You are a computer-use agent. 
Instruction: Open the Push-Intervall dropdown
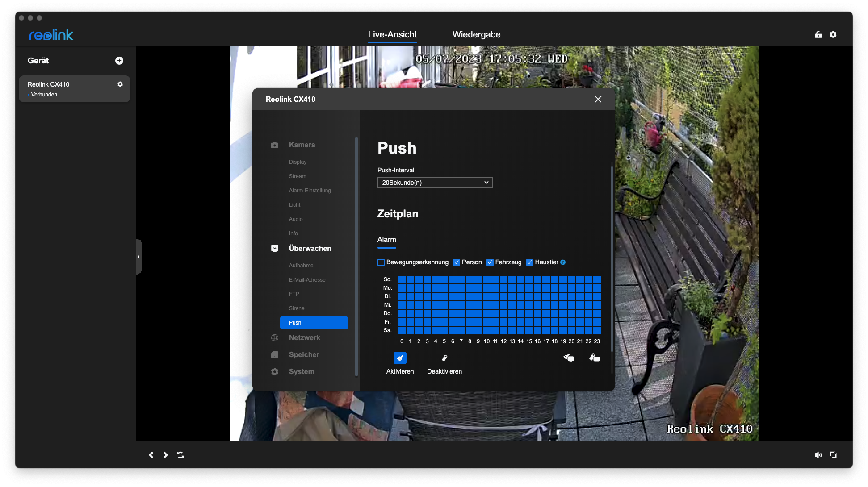pos(435,183)
